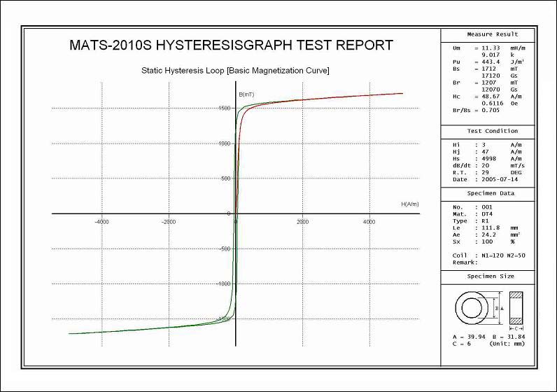The image size is (557, 392).
Task: Click the -4000 tick on horizontal axis
Action: pos(101,222)
